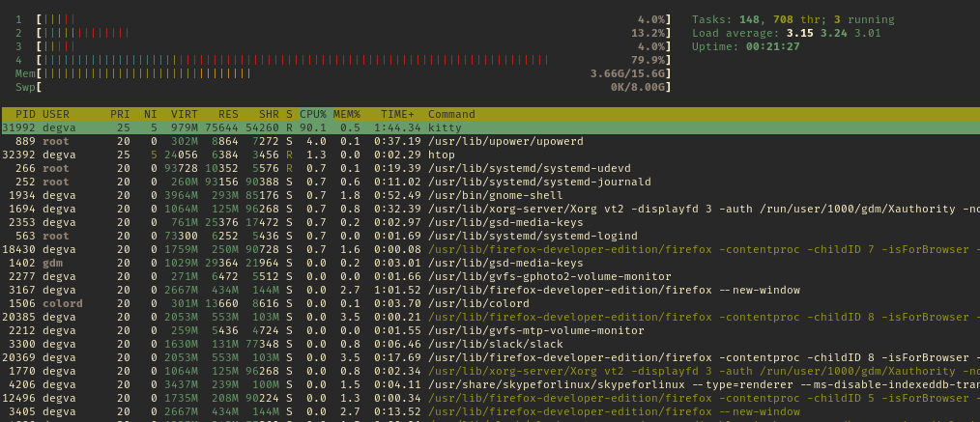Select firefox contentproc row with PID 20369
The height and width of the screenshot is (422, 980).
tap(490, 357)
